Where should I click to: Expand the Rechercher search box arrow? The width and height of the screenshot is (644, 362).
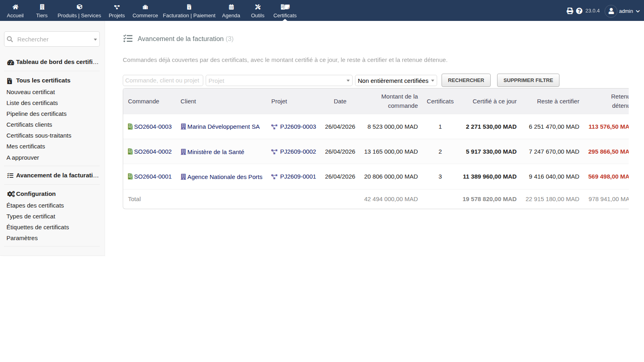click(x=95, y=39)
